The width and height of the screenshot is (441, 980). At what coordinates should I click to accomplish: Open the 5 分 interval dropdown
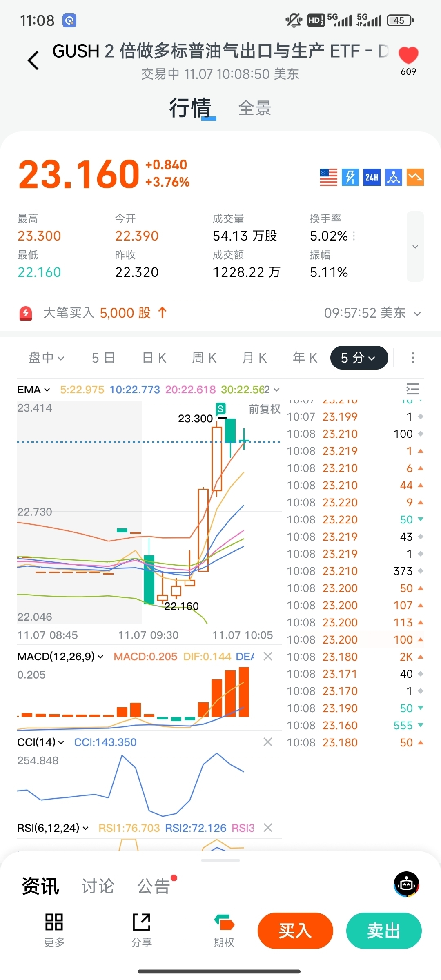pos(359,358)
